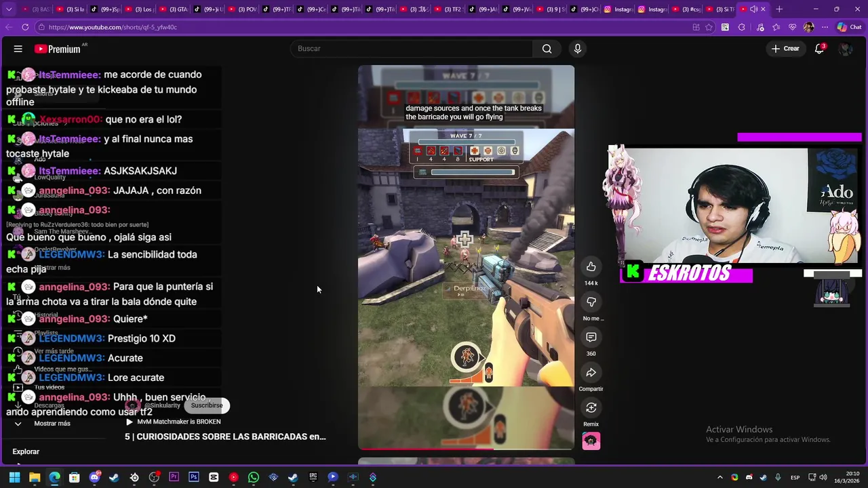Switch to the (3) POV tab
The width and height of the screenshot is (868, 488).
[x=243, y=9]
